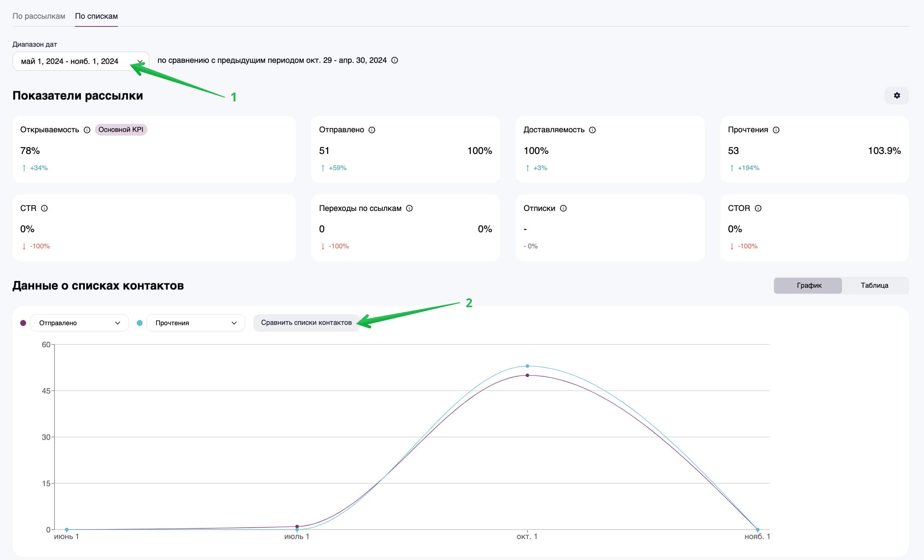The image size is (924, 560).
Task: Click the 103.9% value in Прочтения card
Action: [884, 151]
